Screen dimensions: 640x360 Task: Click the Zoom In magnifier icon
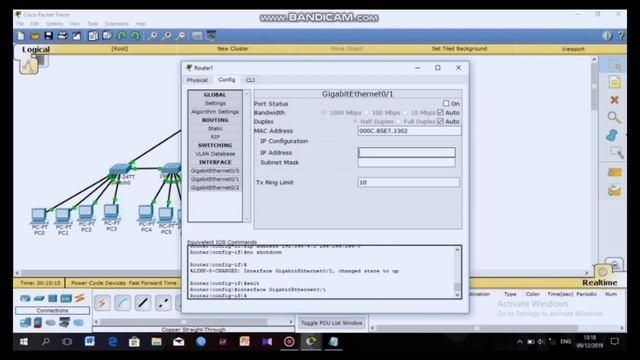(152, 36)
